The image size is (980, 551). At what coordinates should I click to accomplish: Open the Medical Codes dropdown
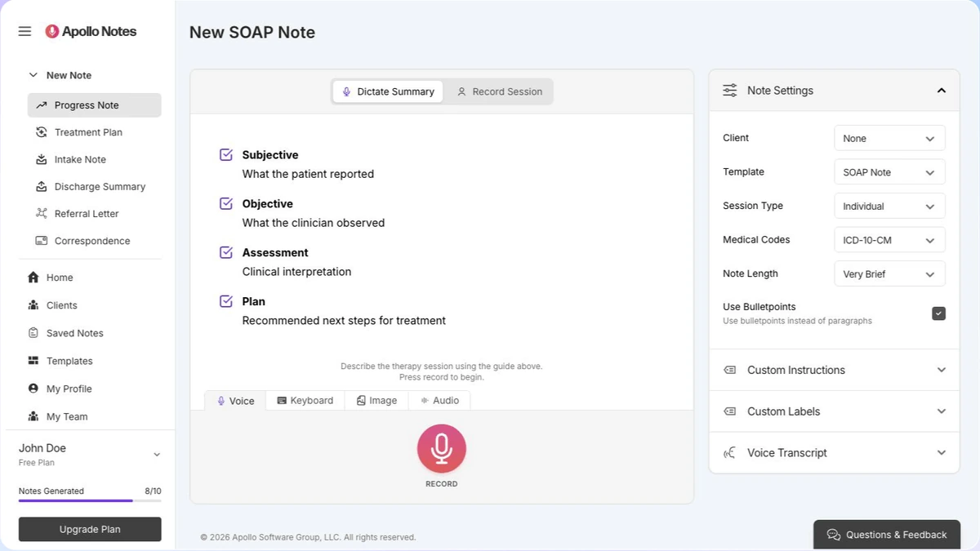click(x=889, y=240)
